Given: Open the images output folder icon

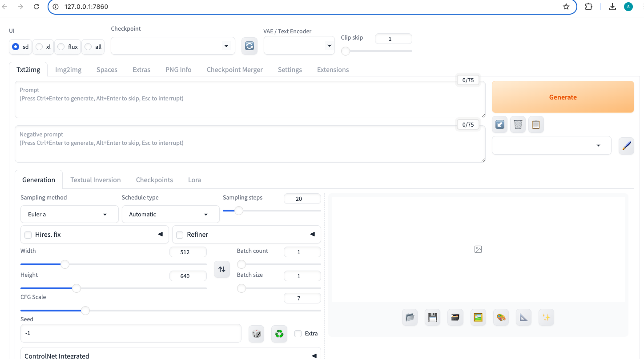Looking at the screenshot, I should click(410, 317).
